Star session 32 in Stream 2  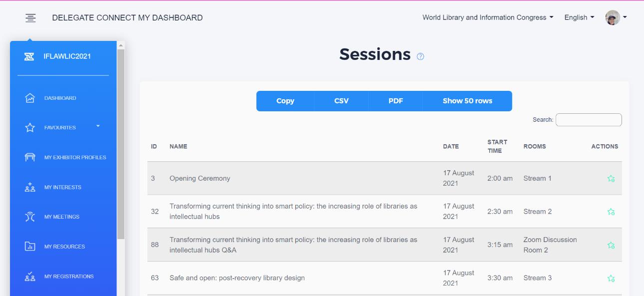[611, 212]
